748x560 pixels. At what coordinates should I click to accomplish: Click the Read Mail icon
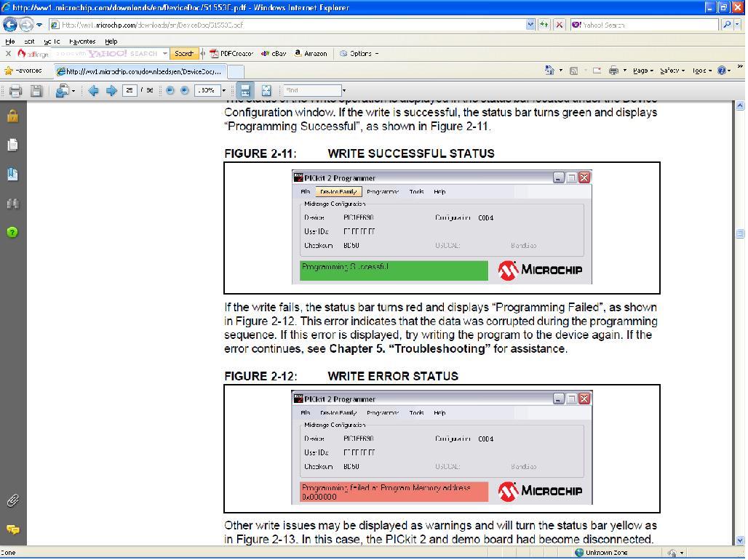tap(597, 71)
